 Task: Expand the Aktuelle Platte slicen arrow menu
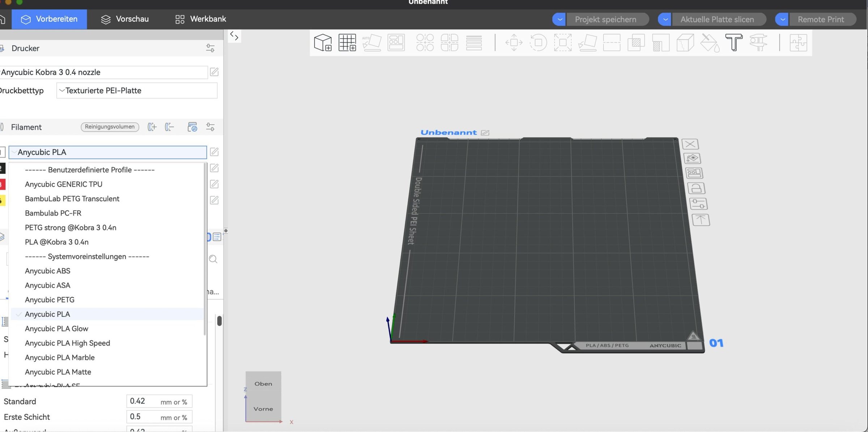coord(665,20)
